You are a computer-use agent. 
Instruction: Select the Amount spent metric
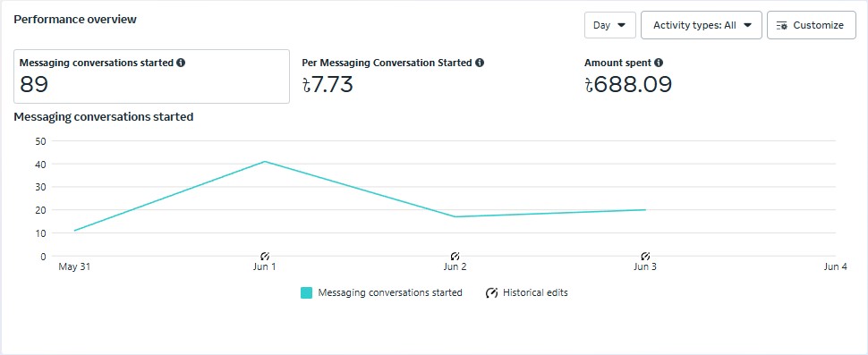click(x=628, y=77)
